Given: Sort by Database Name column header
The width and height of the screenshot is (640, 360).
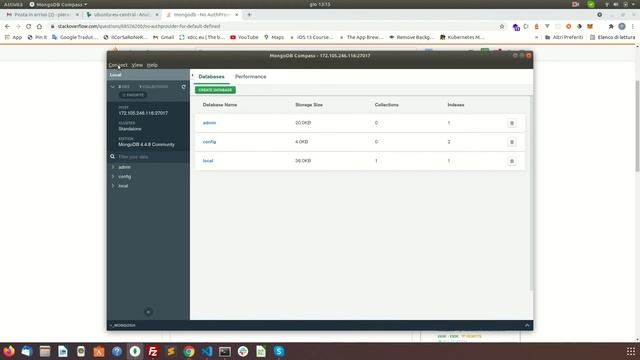Looking at the screenshot, I should point(220,105).
